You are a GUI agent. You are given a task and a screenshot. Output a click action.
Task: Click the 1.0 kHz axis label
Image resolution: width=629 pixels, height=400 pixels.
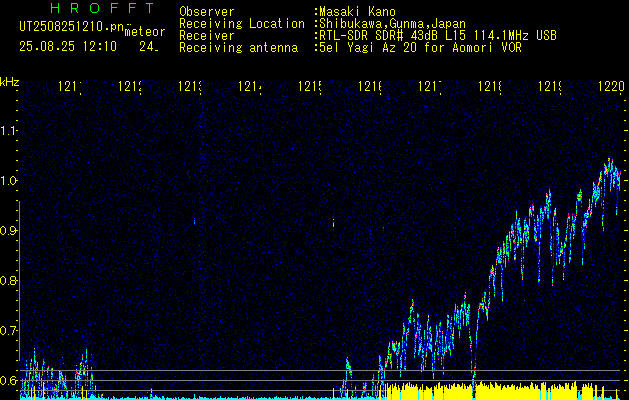7,181
